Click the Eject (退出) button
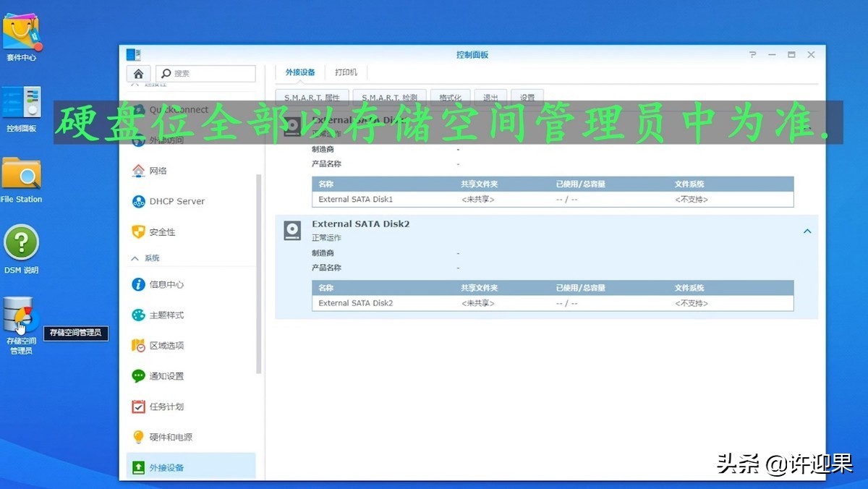The image size is (868, 489). point(490,98)
